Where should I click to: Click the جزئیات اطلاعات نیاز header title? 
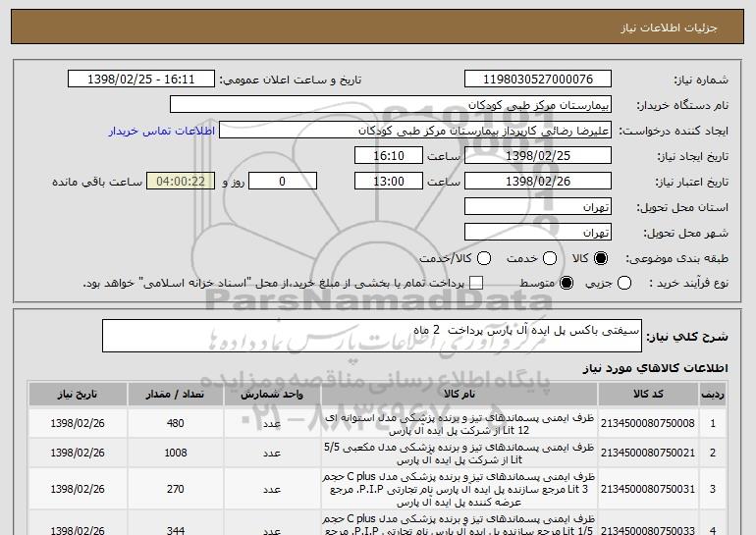670,27
